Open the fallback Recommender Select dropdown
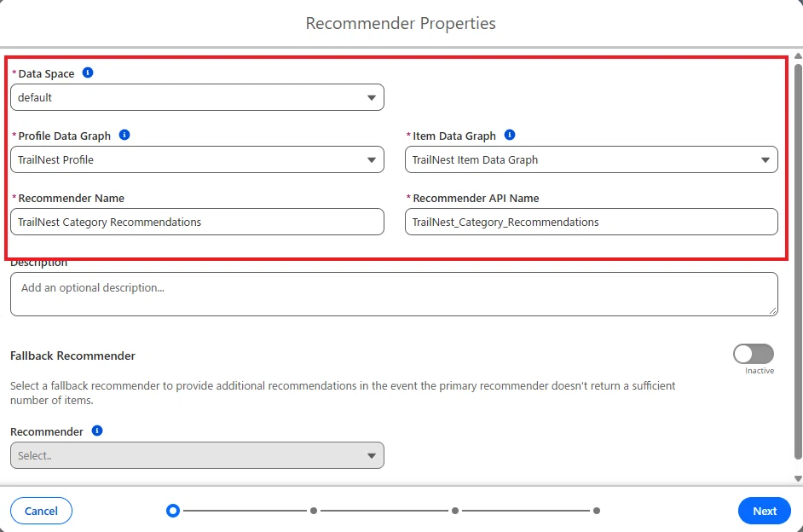The height and width of the screenshot is (532, 803). tap(197, 455)
